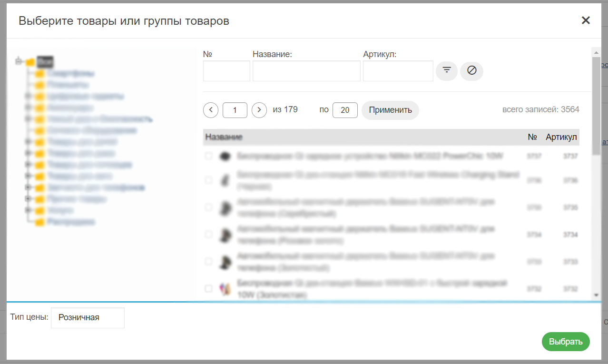The width and height of the screenshot is (608, 364).
Task: Go to the previous page arrow
Action: 211,110
